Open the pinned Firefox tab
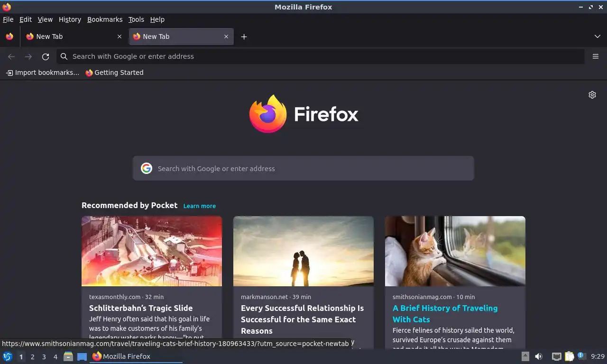This screenshot has height=364, width=607. [9, 36]
